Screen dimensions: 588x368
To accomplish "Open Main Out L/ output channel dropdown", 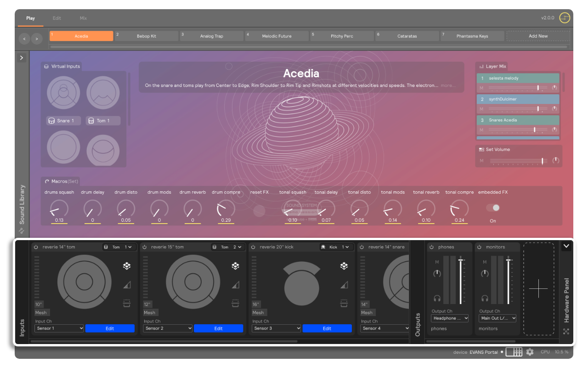I will tap(498, 318).
